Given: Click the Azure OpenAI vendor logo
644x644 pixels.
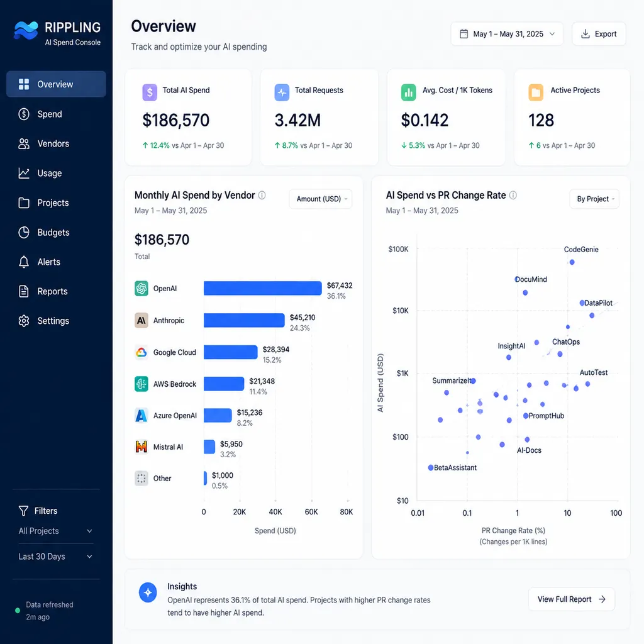Looking at the screenshot, I should point(142,416).
